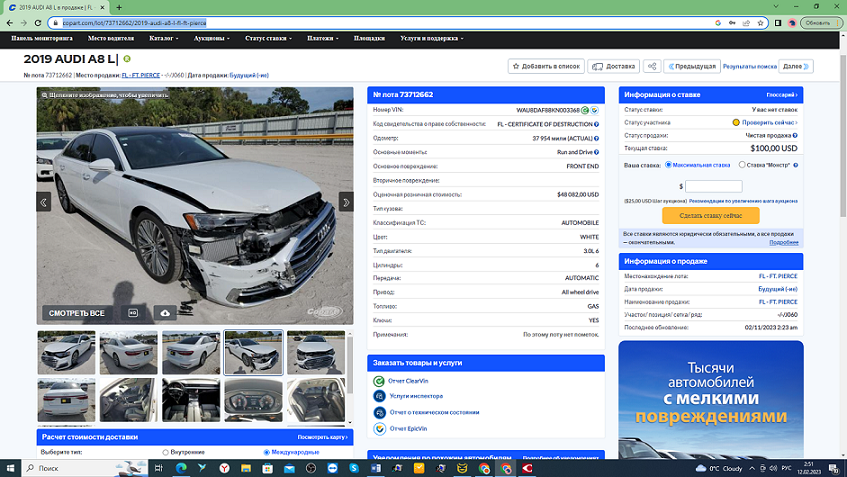
Task: Select Ставка "Монстр" radio option
Action: tap(742, 165)
